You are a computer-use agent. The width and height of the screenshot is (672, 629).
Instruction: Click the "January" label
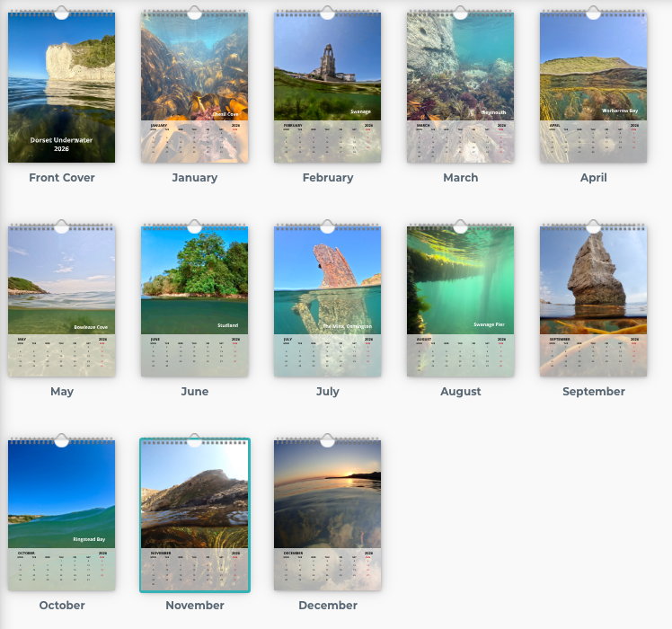click(195, 178)
